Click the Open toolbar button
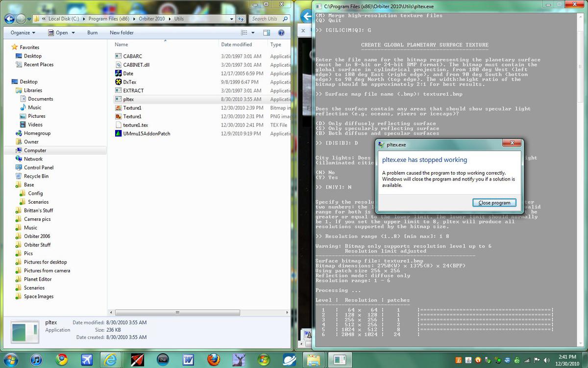588x368 pixels. coord(58,33)
